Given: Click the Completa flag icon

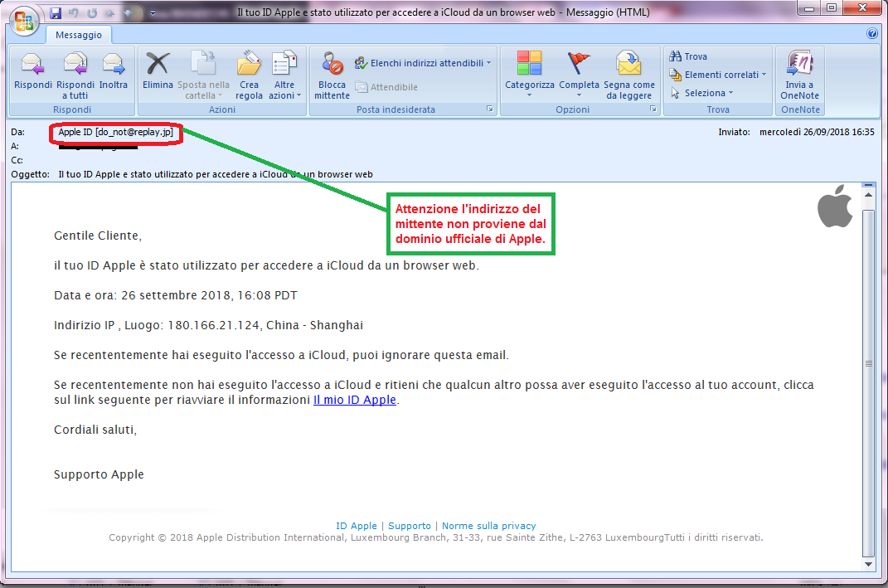Looking at the screenshot, I should click(579, 63).
